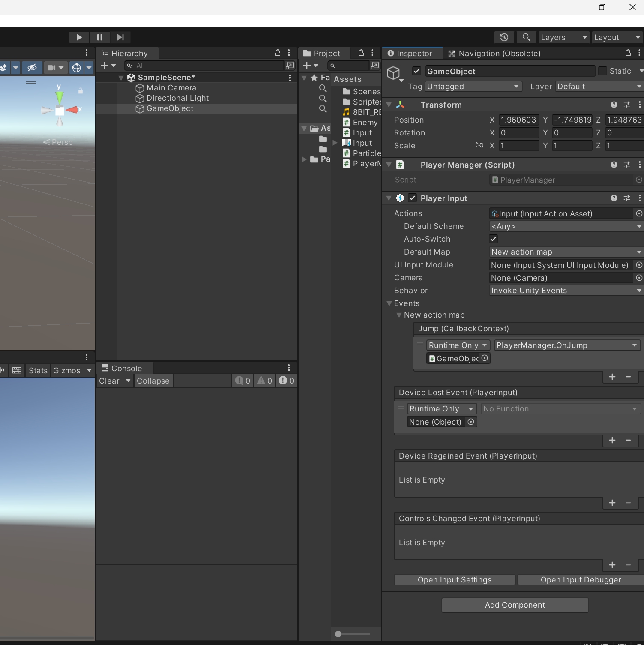644x645 pixels.
Task: Select the 8BIT audio clip asset
Action: click(x=362, y=112)
